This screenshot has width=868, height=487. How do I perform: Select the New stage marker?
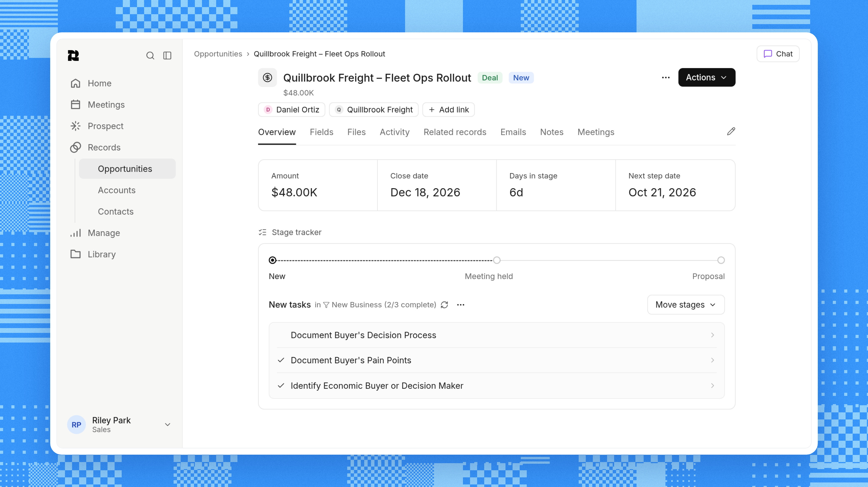pyautogui.click(x=273, y=260)
